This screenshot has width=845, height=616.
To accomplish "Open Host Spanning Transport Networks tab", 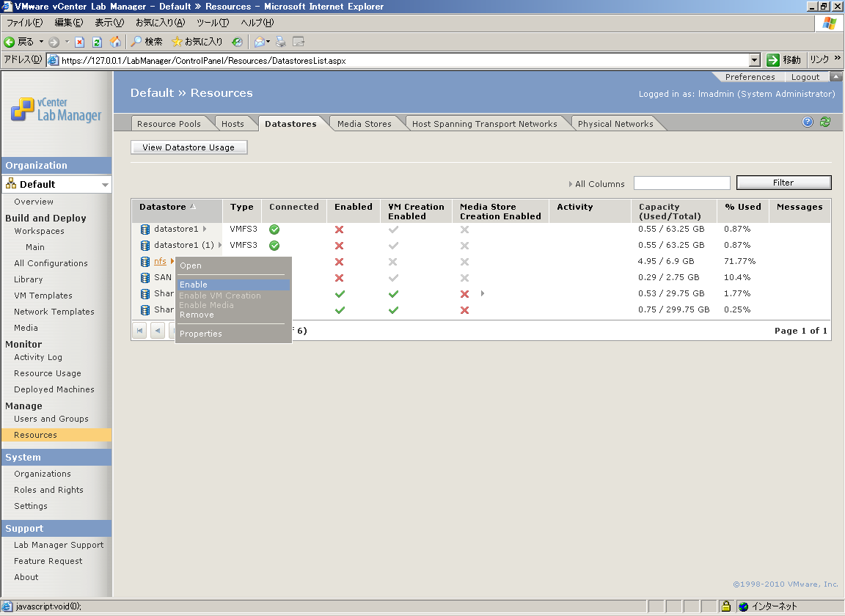I will tap(484, 124).
